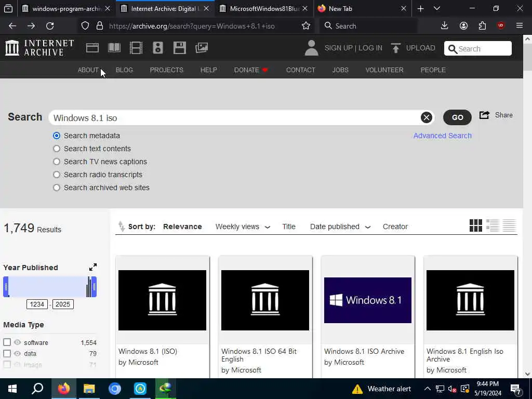532x399 pixels.
Task: Open Windows 8.1 ISO Archive thumbnail
Action: (x=368, y=300)
